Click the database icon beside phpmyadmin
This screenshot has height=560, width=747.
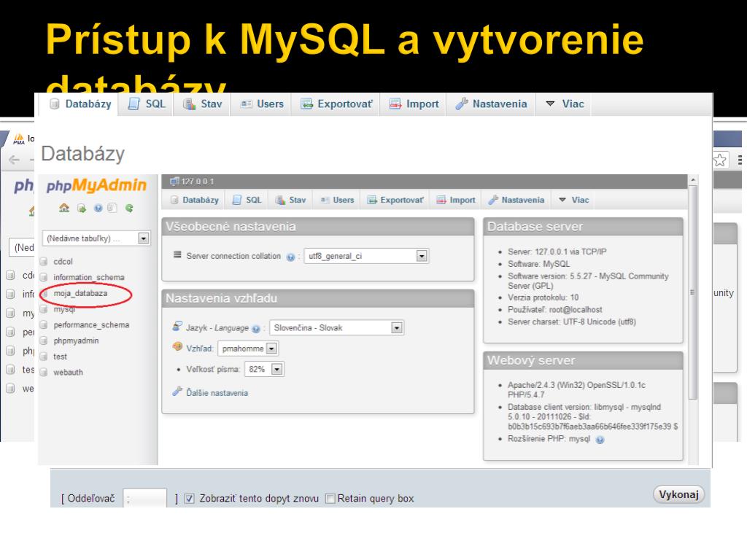[44, 341]
